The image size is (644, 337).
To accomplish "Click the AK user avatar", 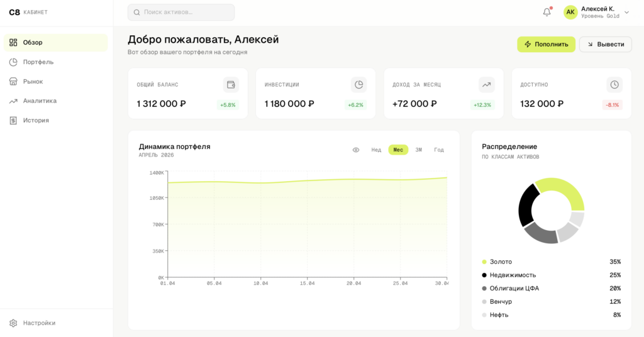I will [570, 12].
